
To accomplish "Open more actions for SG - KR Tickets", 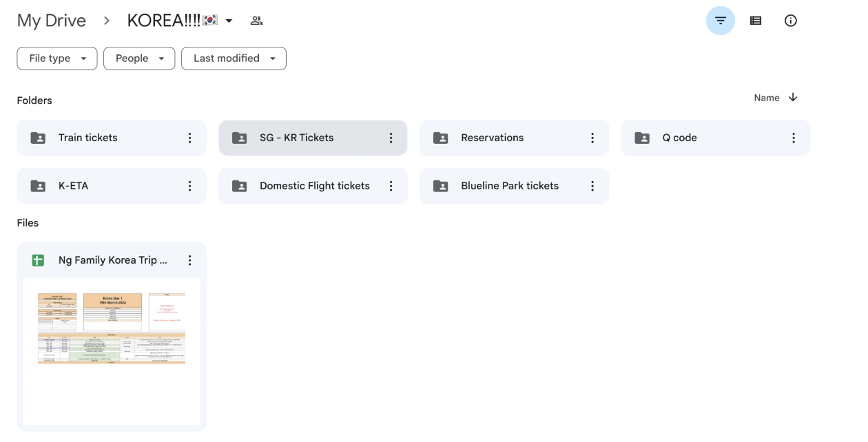I will point(391,138).
